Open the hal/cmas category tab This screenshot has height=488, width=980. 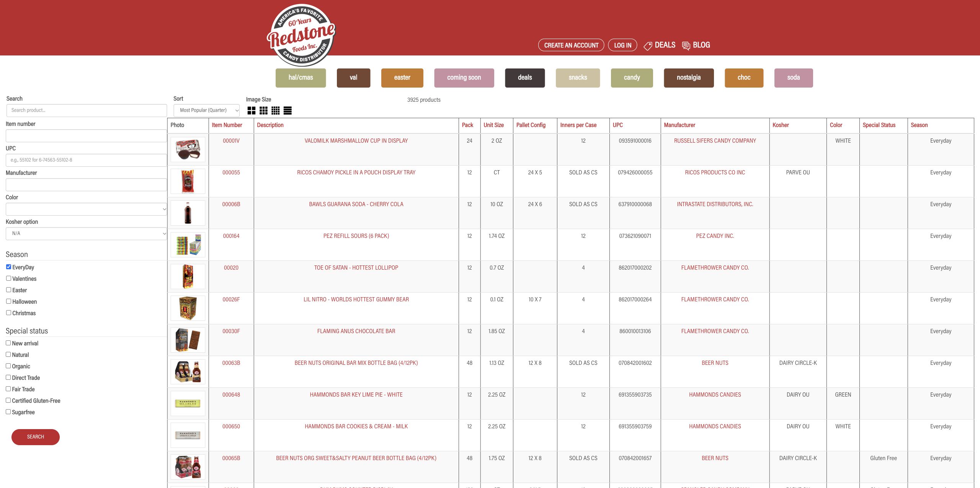301,78
